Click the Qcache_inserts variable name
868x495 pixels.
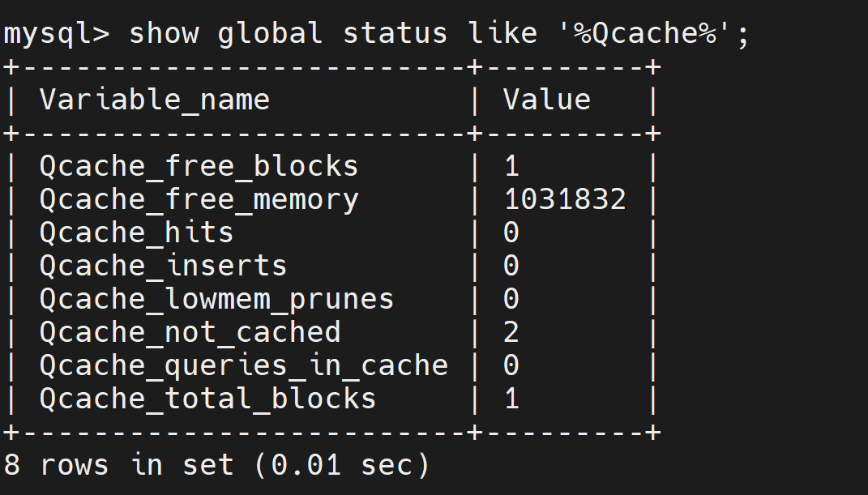163,267
